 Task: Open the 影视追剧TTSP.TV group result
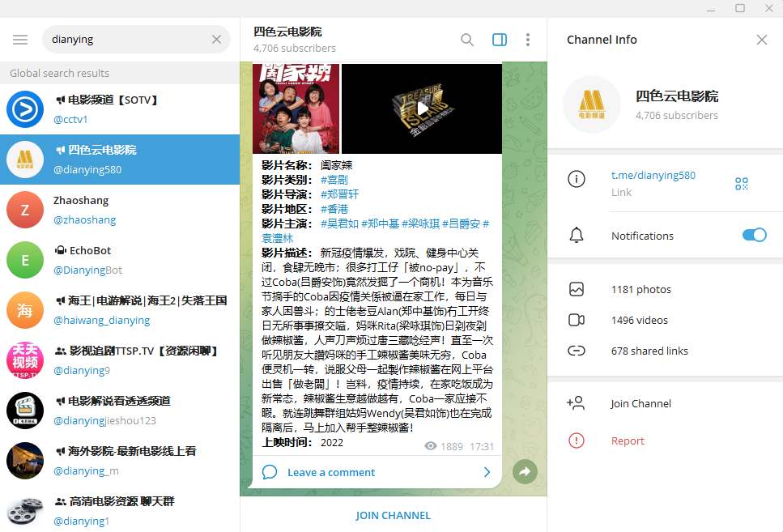pos(120,360)
